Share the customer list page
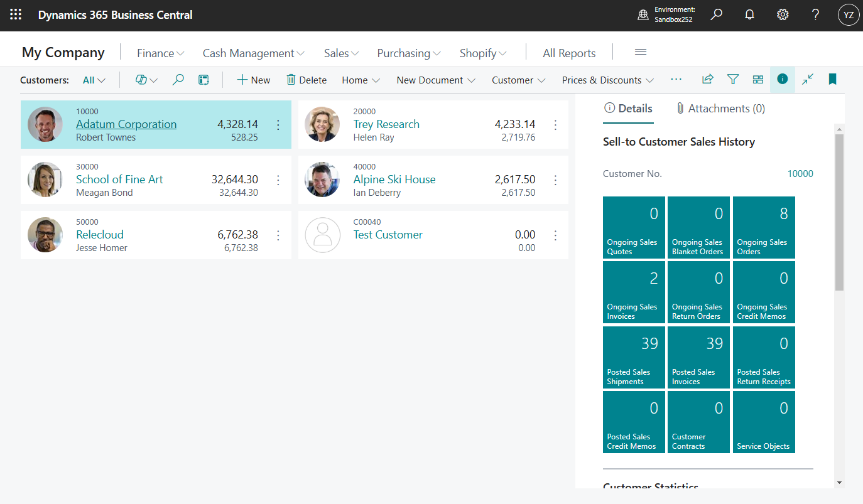 pos(707,80)
